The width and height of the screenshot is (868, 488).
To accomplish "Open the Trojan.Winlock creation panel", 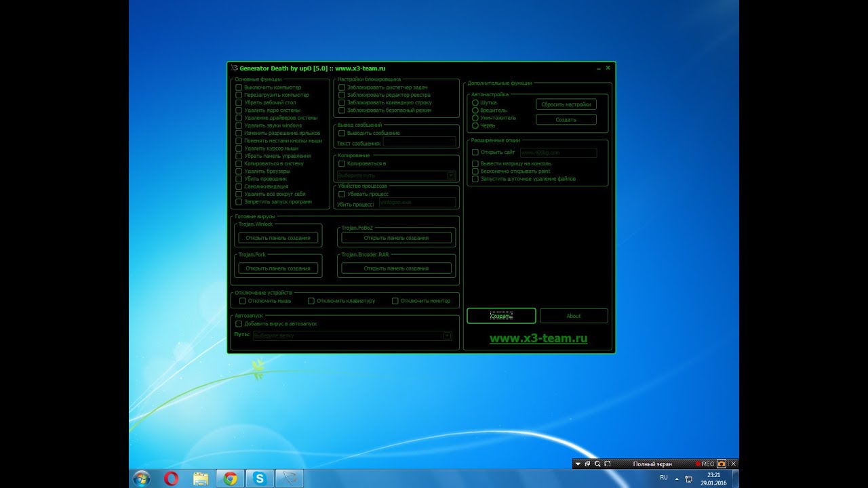I will (x=278, y=238).
